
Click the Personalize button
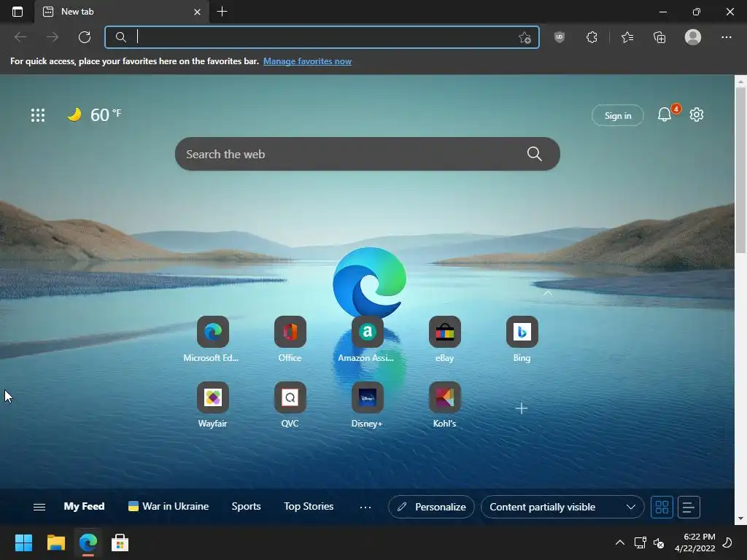pos(431,507)
